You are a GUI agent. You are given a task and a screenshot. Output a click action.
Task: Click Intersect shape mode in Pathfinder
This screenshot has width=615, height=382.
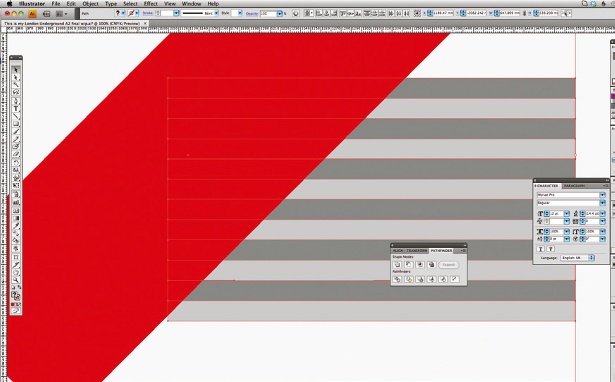tap(420, 265)
